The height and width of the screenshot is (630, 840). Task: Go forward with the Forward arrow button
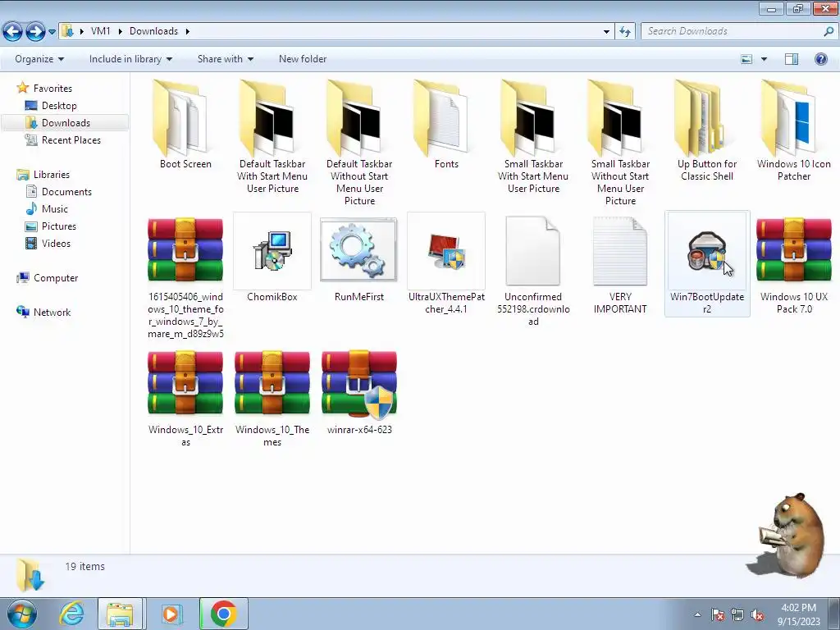point(35,32)
